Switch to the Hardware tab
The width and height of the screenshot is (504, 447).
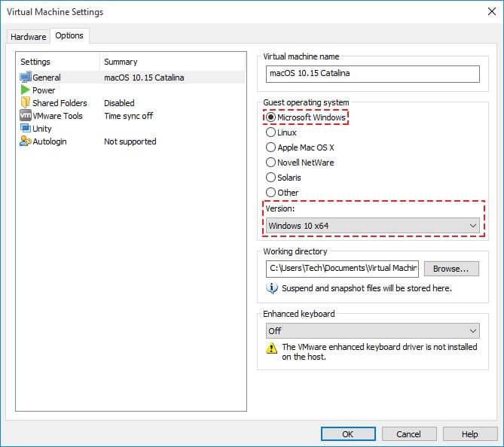tap(29, 37)
